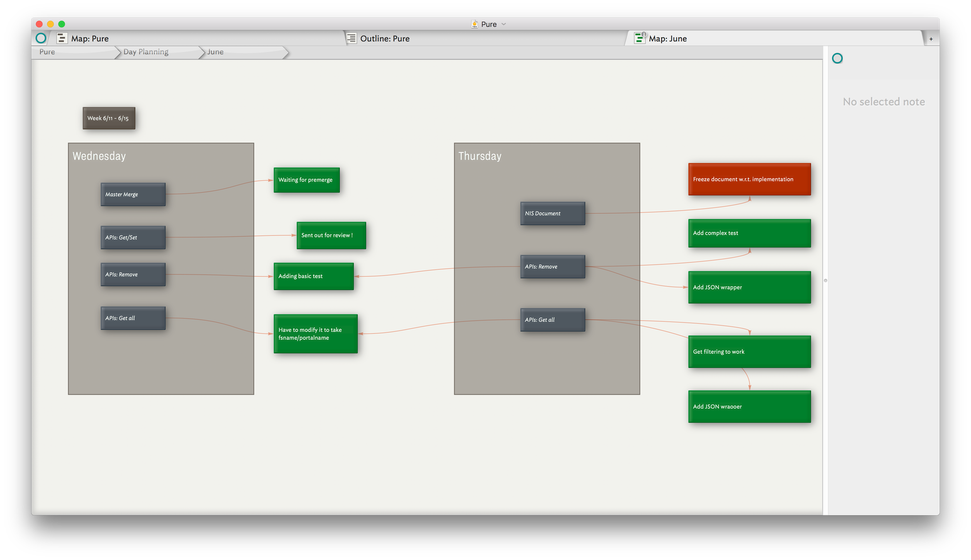
Task: Select the June breadcrumb
Action: tap(215, 52)
